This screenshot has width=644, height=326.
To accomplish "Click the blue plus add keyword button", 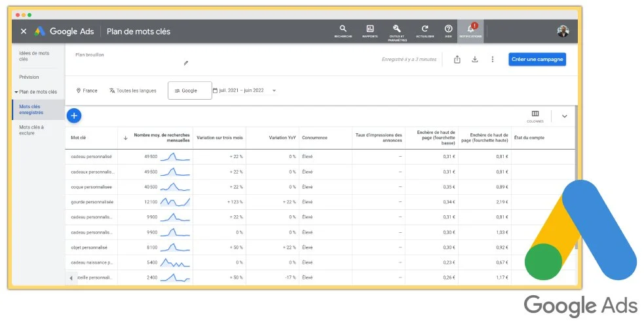I will coord(74,116).
